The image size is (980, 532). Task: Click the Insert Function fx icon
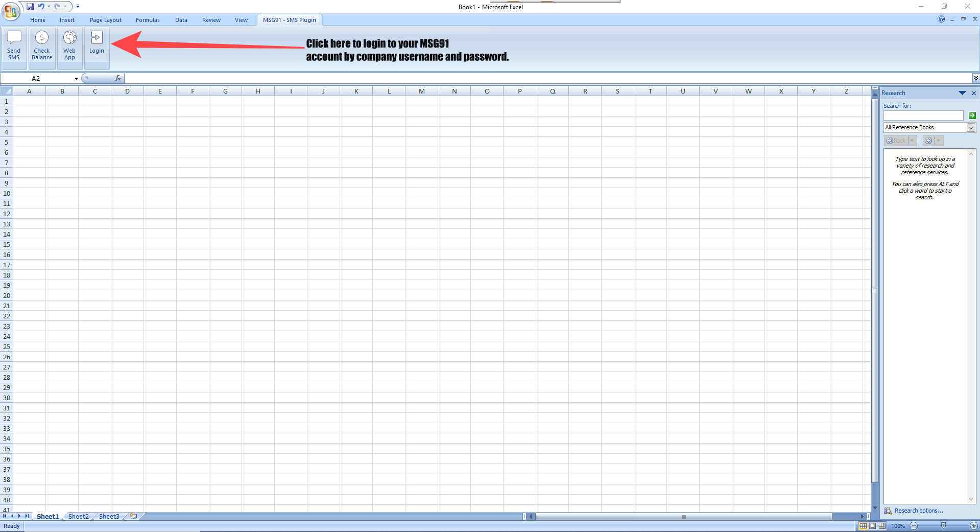[118, 78]
